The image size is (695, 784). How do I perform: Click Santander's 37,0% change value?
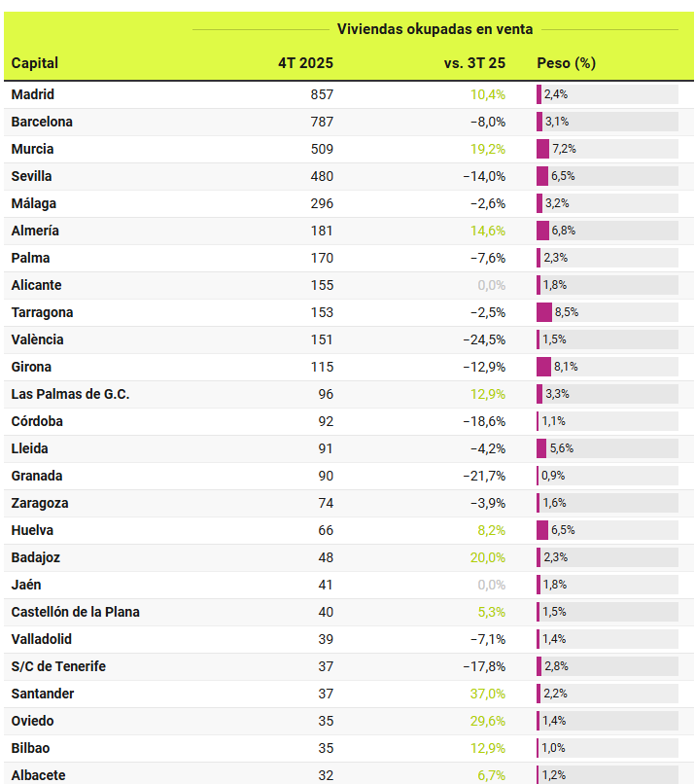pos(488,694)
